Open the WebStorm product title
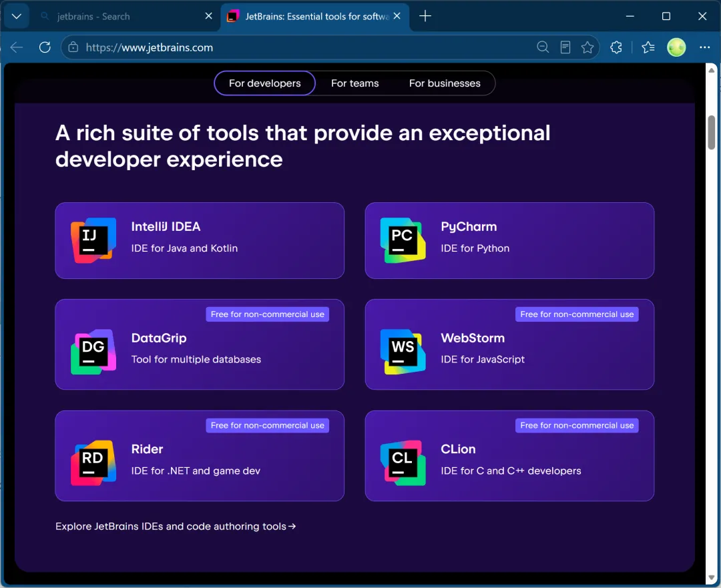 pyautogui.click(x=473, y=338)
